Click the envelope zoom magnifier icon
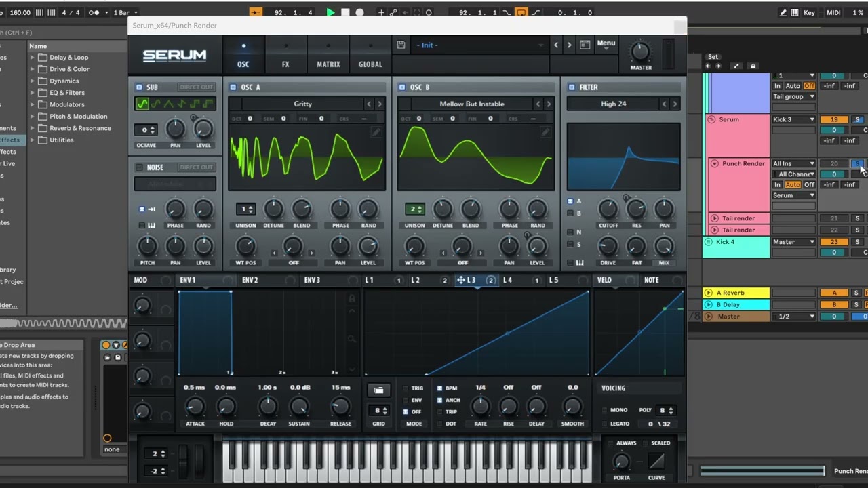The height and width of the screenshot is (488, 868). point(351,339)
